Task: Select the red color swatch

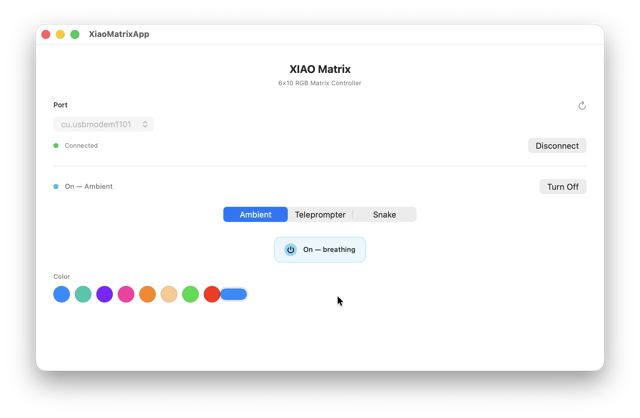Action: click(212, 294)
